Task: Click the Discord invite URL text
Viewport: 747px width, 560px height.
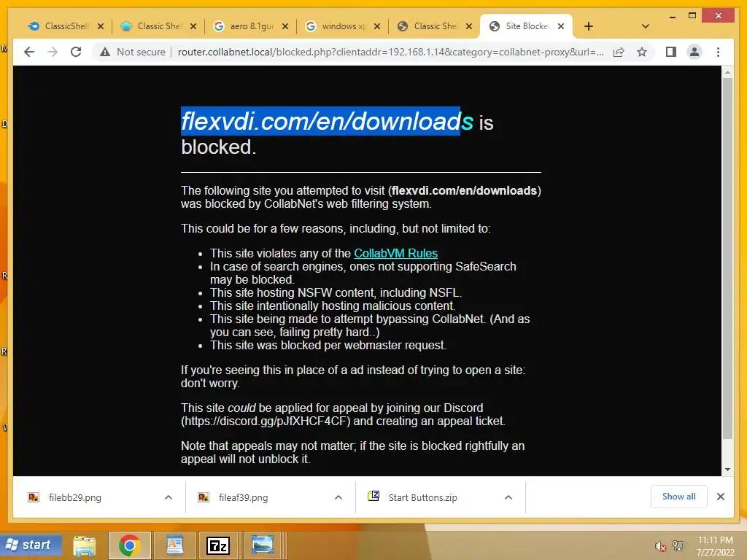Action: pyautogui.click(x=266, y=421)
